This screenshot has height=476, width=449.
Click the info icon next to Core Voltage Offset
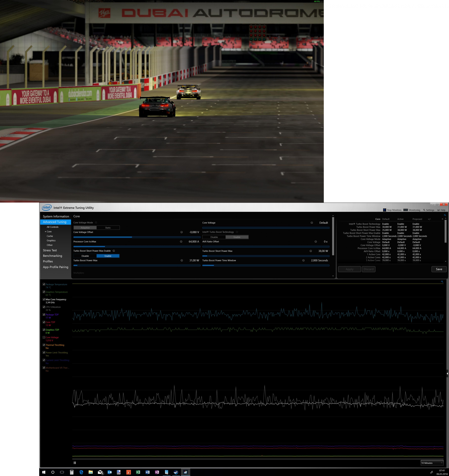pos(181,232)
